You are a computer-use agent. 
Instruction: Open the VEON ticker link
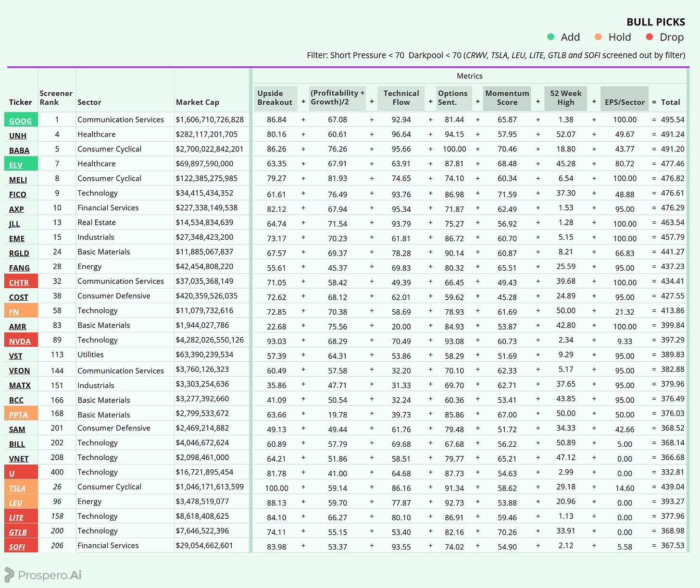(20, 371)
